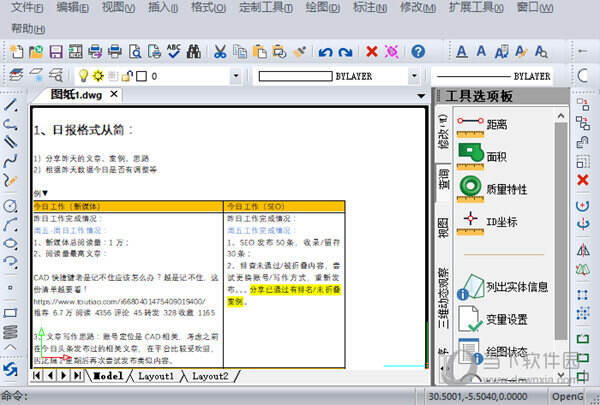Expand the BYLAYER color dropdown
Image resolution: width=600 pixels, height=405 pixels.
(413, 76)
